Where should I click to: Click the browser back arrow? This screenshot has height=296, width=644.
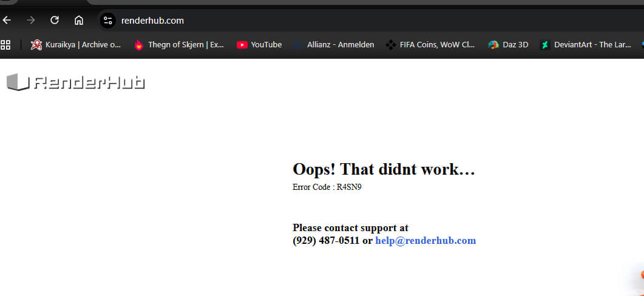click(7, 20)
